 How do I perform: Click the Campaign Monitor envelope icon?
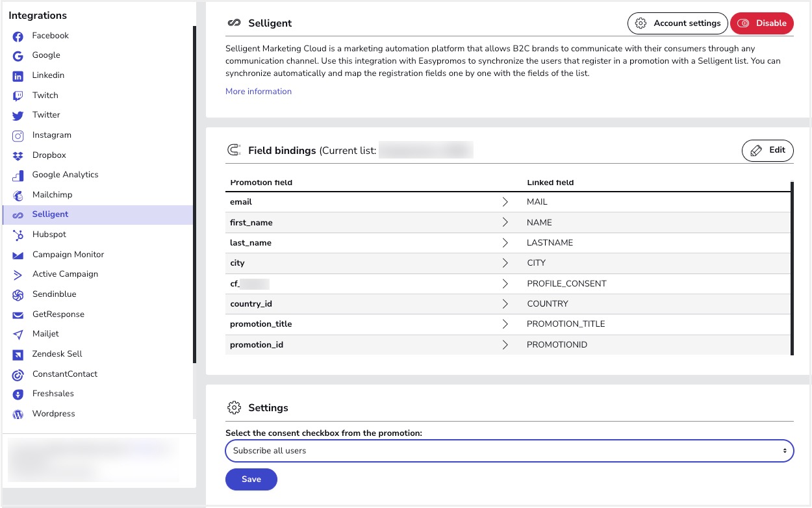[18, 255]
